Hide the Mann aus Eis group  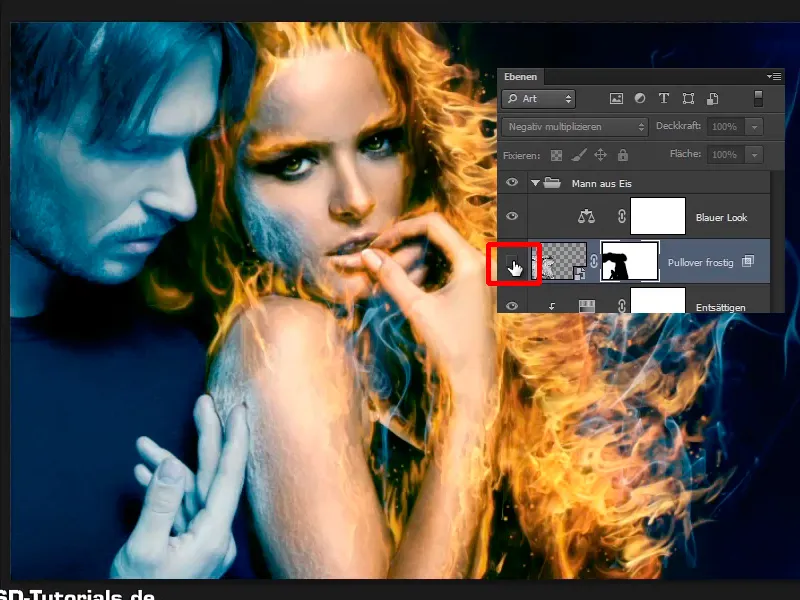pos(512,182)
